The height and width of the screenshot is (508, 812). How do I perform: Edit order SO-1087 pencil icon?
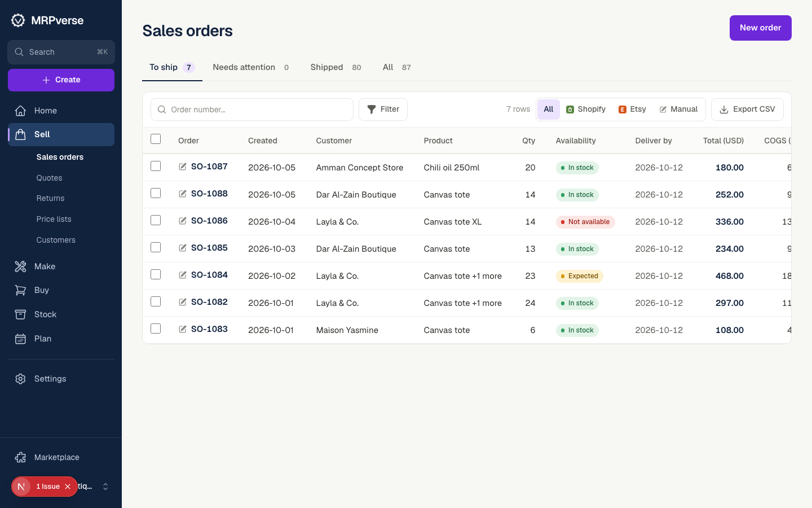point(183,167)
